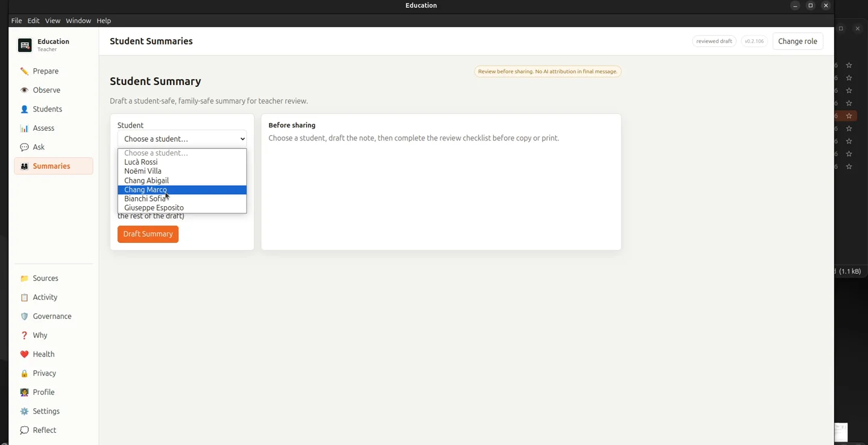
Task: Maximize the Education window
Action: tap(811, 5)
